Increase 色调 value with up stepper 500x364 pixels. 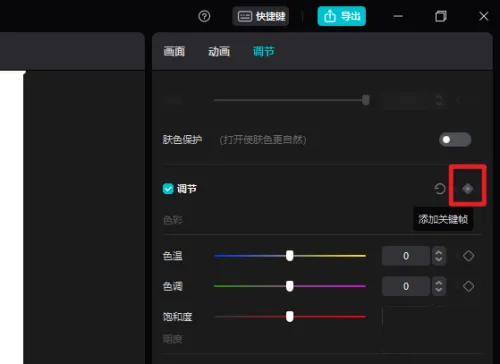tap(439, 282)
